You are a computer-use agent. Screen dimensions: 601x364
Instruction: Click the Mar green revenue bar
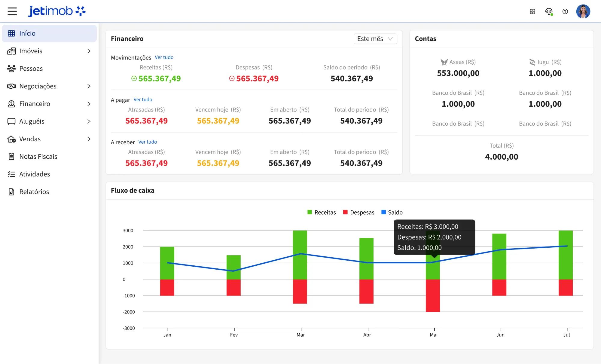[300, 255]
